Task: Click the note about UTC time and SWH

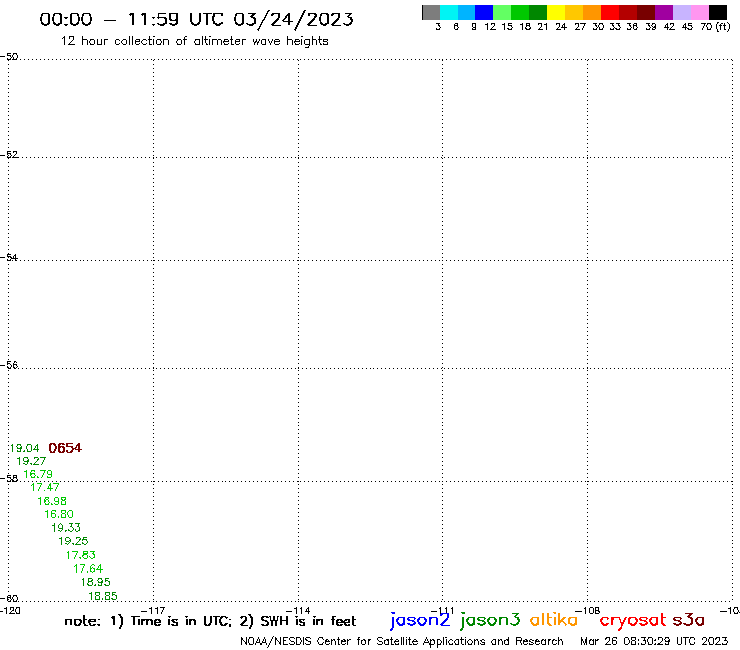Action: pos(210,621)
